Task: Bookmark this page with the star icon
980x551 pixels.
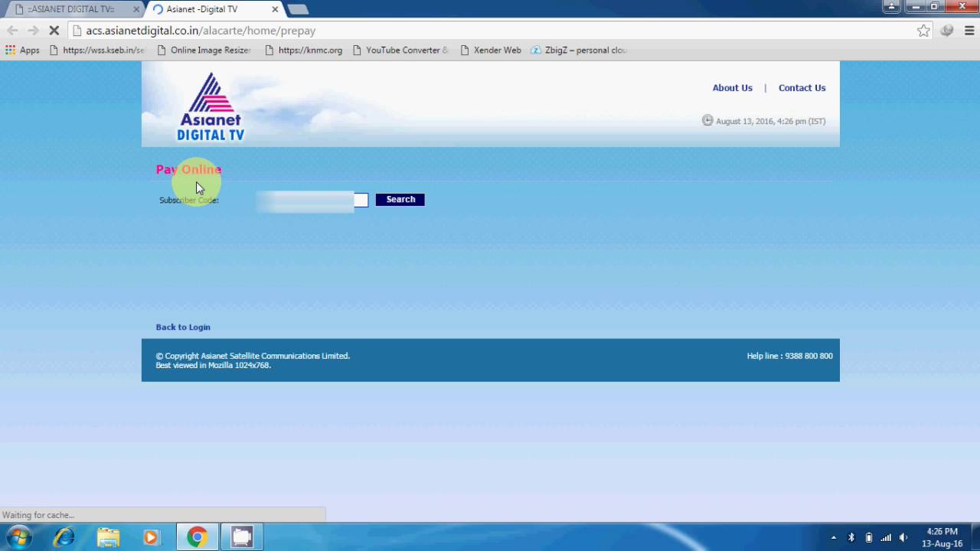Action: point(923,31)
